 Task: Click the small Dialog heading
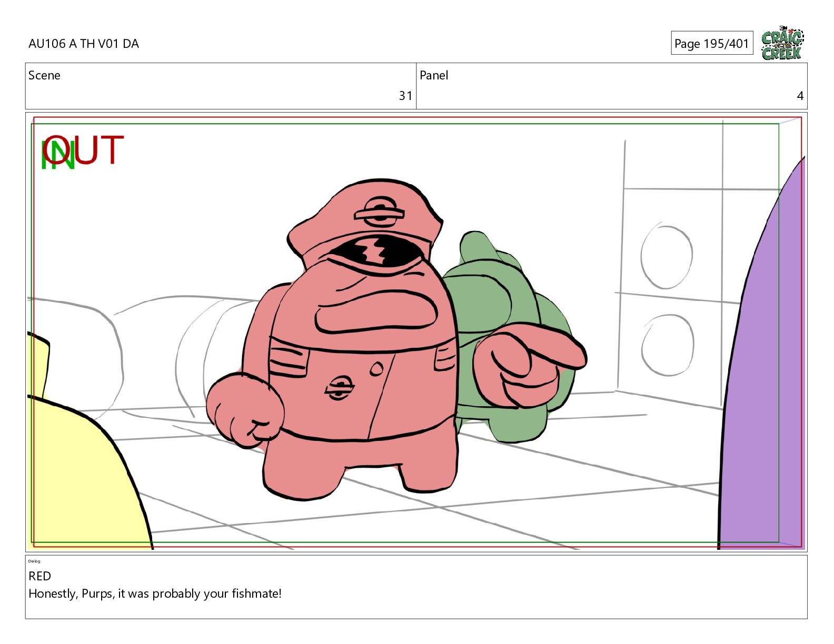34,561
